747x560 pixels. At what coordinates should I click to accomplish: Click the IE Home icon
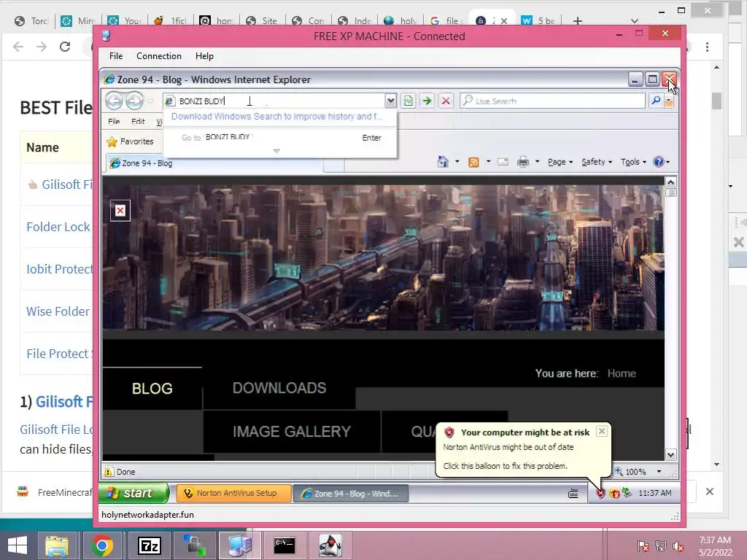point(443,162)
